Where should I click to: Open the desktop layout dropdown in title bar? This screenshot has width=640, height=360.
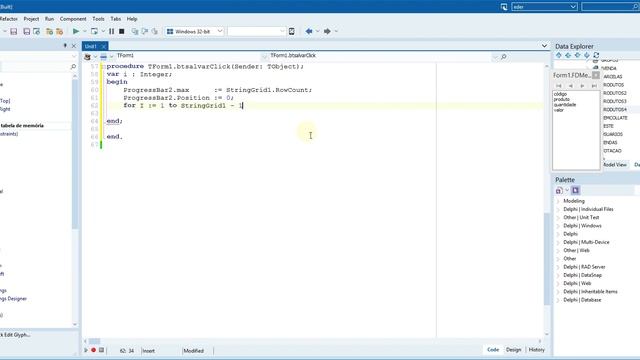(x=573, y=7)
